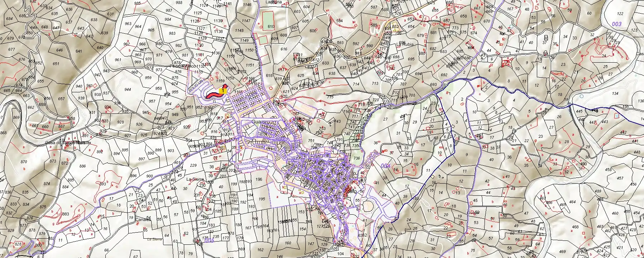Click the parcel numbered 122

point(620,14)
